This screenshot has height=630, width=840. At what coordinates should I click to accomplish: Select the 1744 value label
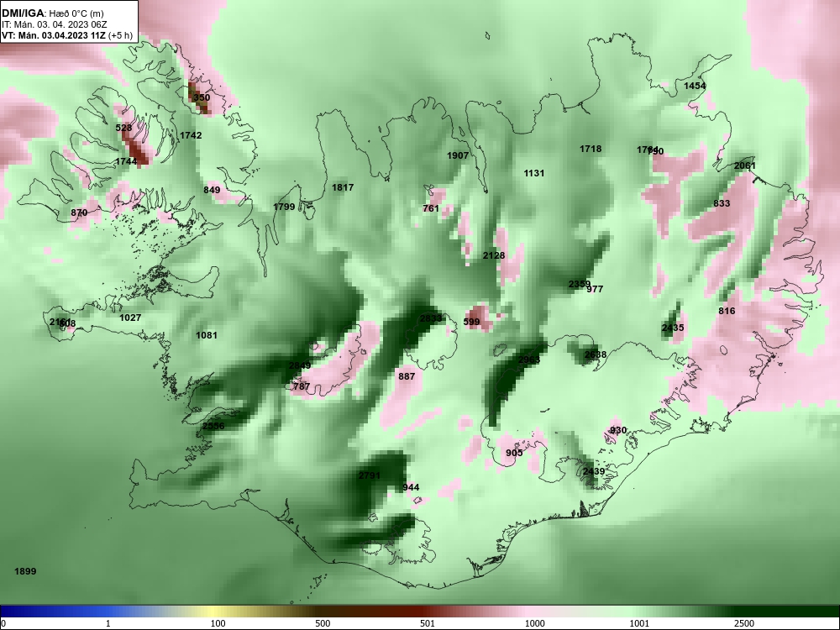[126, 160]
